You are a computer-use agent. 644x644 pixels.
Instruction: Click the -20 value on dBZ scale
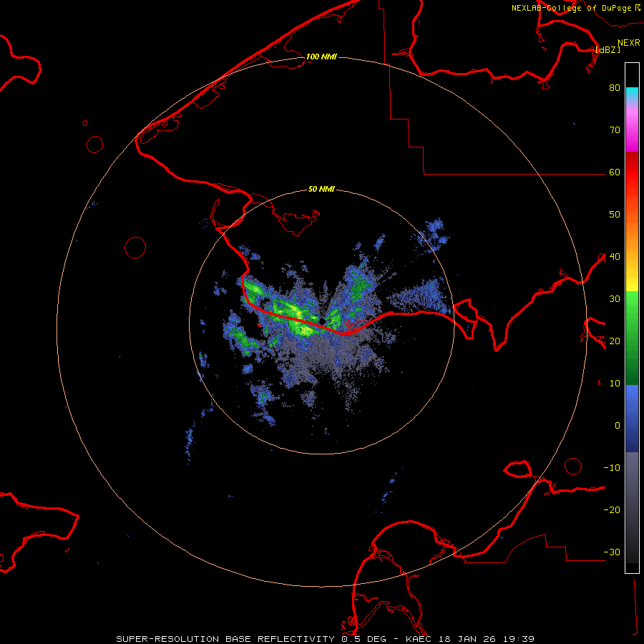pyautogui.click(x=612, y=509)
